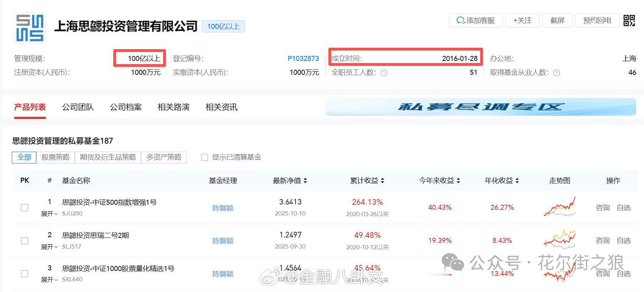Filter funds by 期货及衍生品策略
Image resolution: width=644 pixels, height=292 pixels.
coord(108,157)
